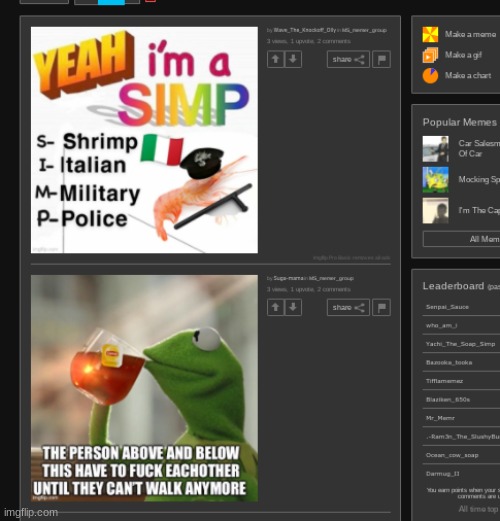Image resolution: width=500 pixels, height=521 pixels.
Task: Open Mr_Memr on the leaderboard
Action: tap(440, 418)
